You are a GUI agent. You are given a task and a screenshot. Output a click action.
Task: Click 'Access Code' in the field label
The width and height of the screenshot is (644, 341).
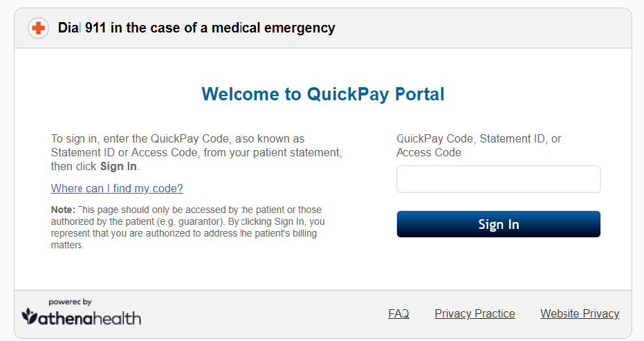(429, 152)
